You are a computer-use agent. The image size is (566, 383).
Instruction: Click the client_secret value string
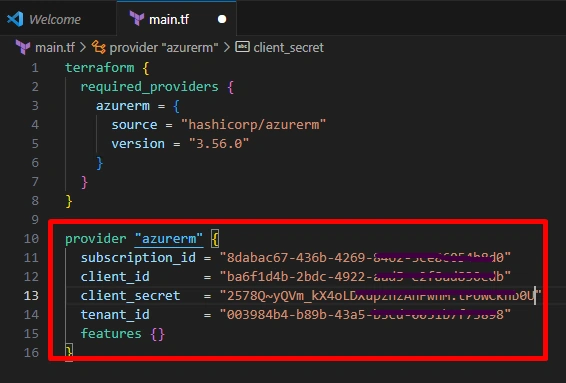click(x=381, y=296)
